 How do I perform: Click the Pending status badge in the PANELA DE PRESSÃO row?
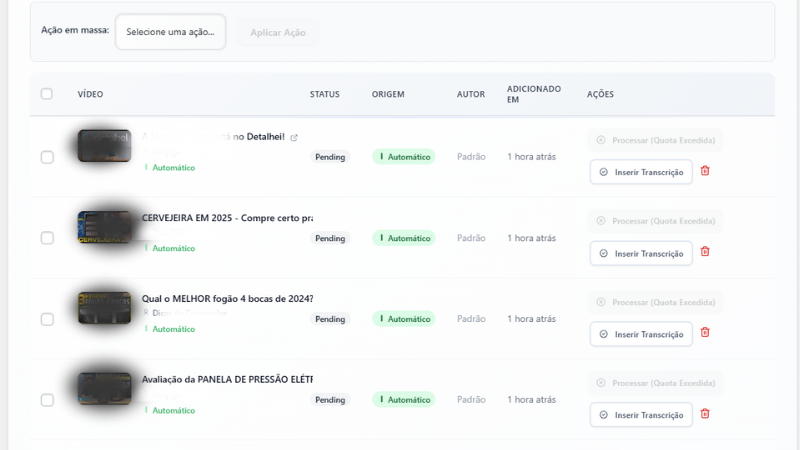coord(330,399)
